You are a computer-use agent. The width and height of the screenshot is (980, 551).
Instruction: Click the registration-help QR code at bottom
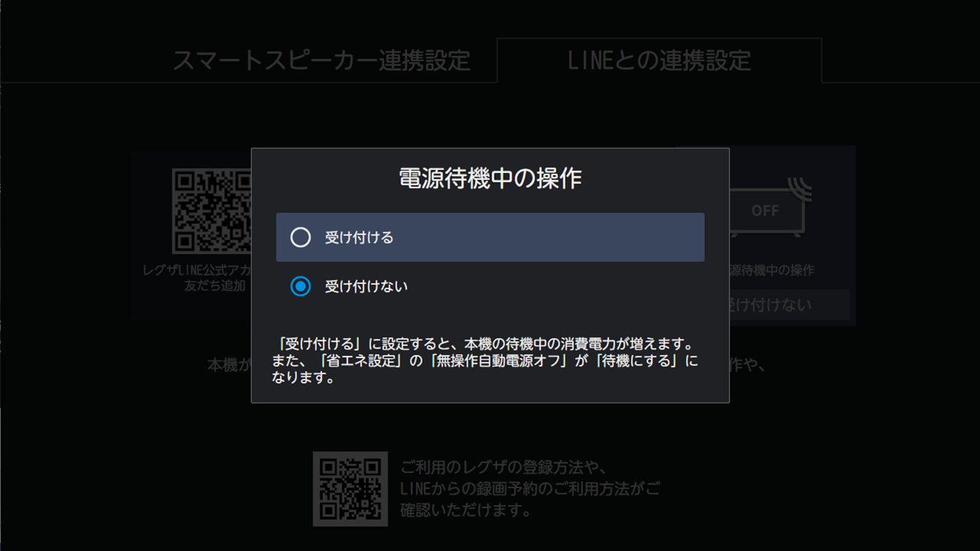[352, 488]
